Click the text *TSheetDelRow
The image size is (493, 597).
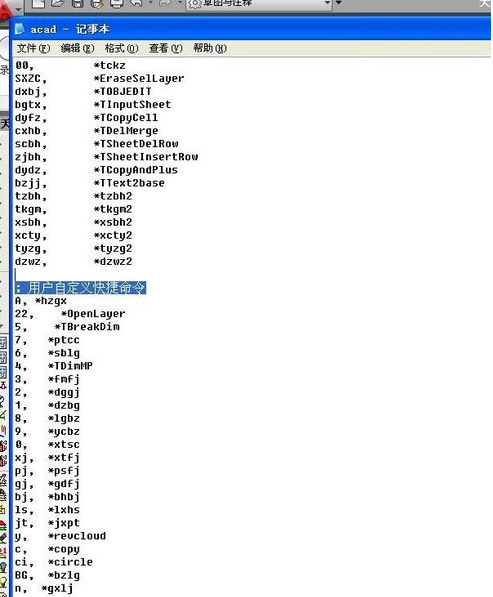coord(136,144)
